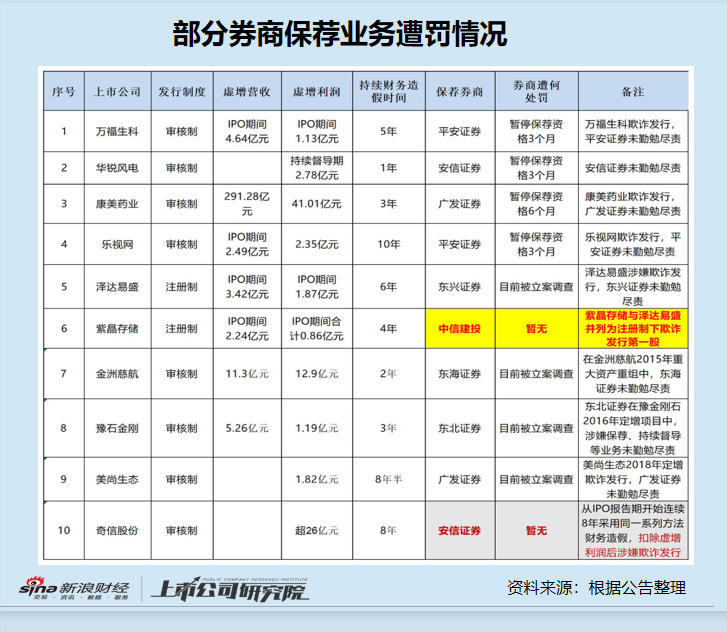727x632 pixels.
Task: Select the 金洲慈航 company cell
Action: [x=117, y=373]
